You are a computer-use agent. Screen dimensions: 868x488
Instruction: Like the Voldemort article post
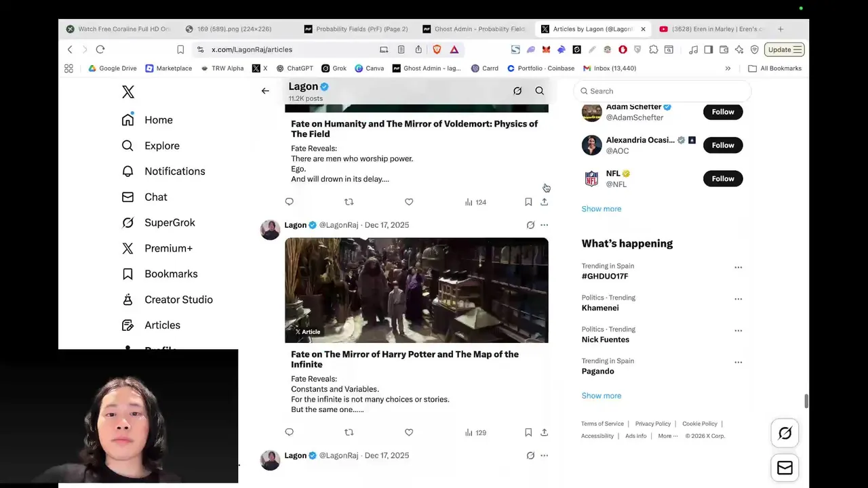point(409,202)
